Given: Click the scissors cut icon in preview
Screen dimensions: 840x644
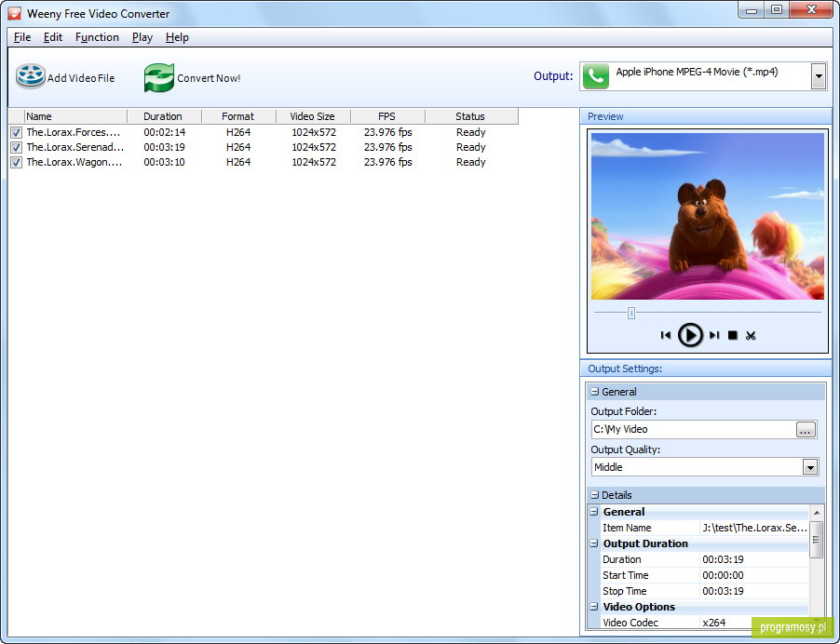Looking at the screenshot, I should click(751, 336).
